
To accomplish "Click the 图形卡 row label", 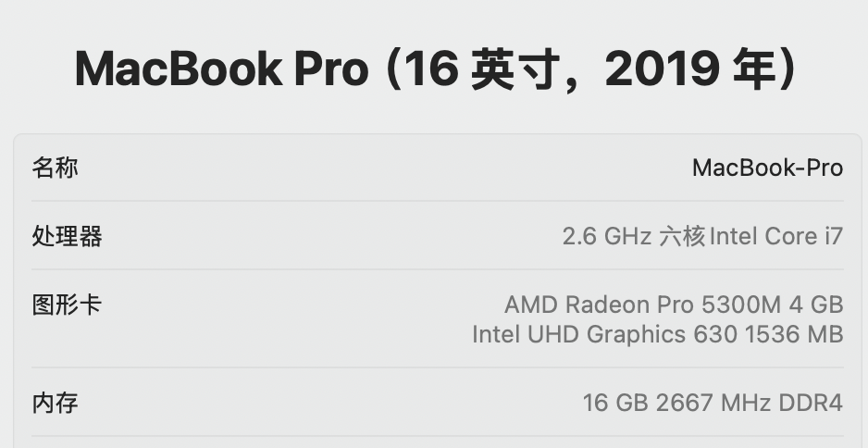I will click(x=67, y=305).
